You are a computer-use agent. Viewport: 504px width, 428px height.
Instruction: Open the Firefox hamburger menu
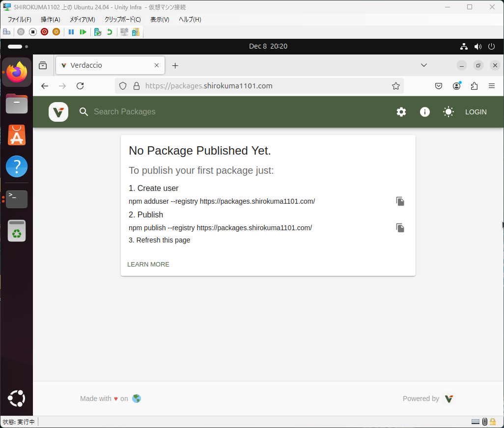(491, 86)
